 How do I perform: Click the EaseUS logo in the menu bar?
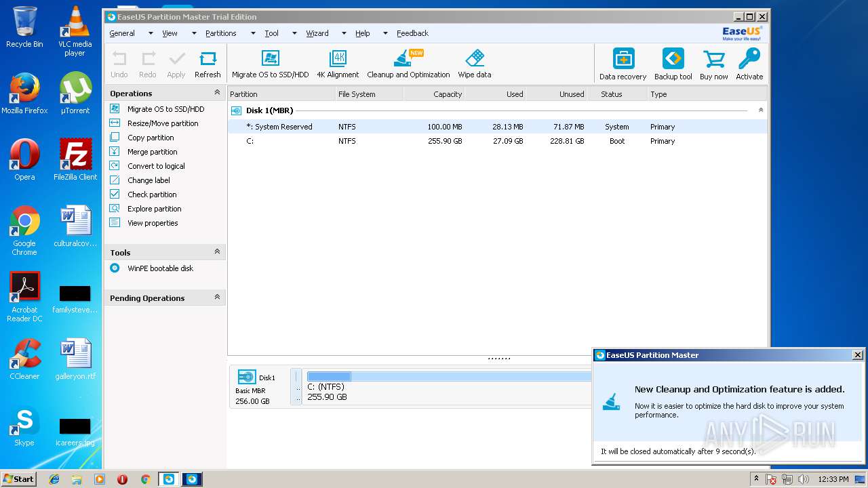(742, 33)
